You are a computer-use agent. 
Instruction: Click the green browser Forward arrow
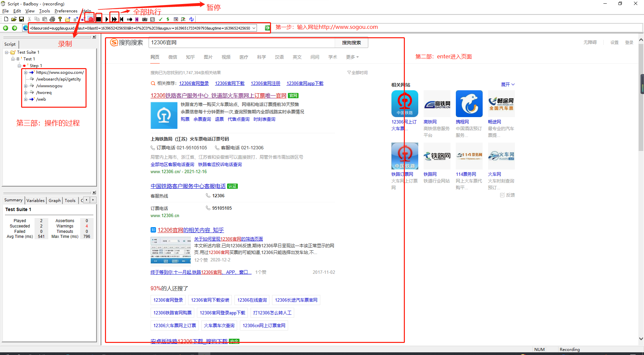pyautogui.click(x=14, y=28)
